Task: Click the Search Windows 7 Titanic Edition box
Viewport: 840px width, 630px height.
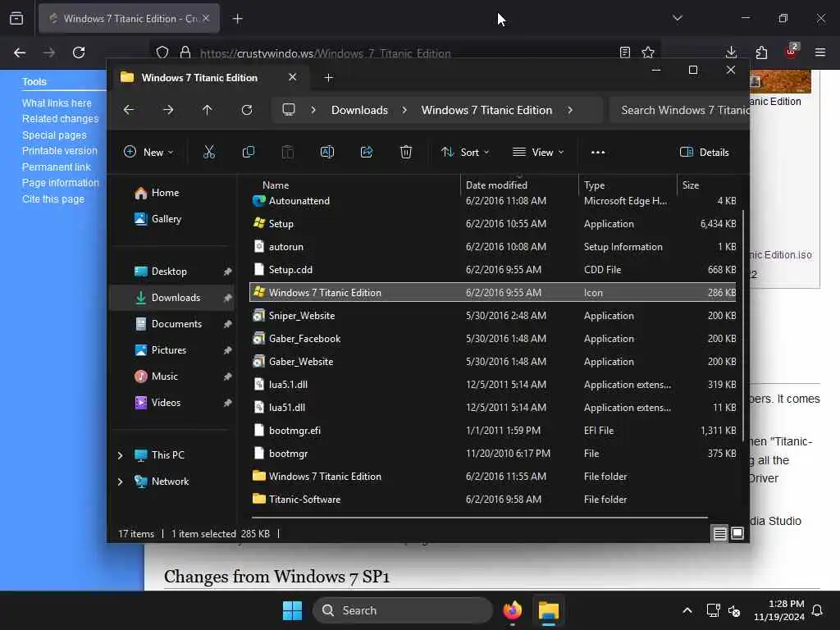Action: click(x=679, y=110)
